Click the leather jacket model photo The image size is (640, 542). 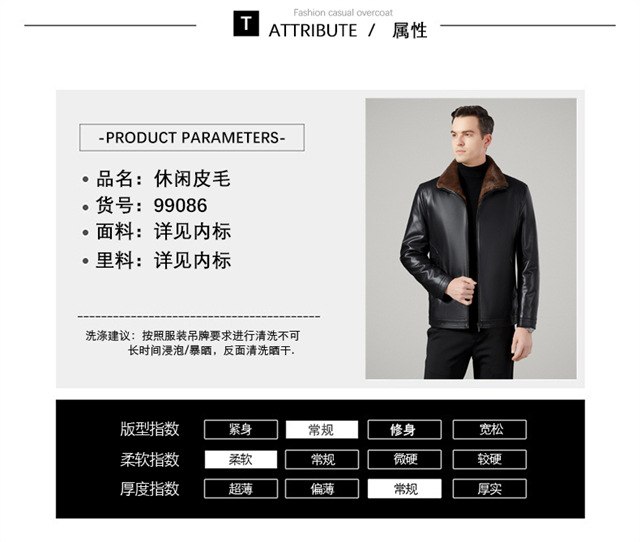click(x=471, y=238)
